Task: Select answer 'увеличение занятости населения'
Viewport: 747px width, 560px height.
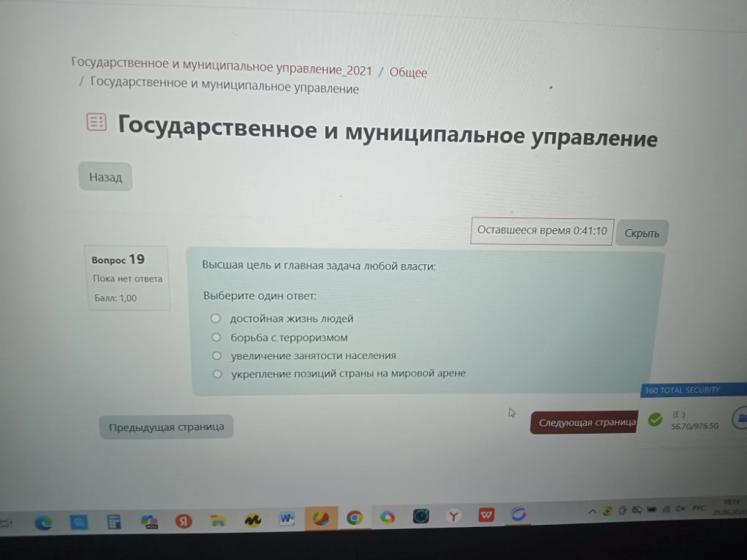Action: pos(216,355)
